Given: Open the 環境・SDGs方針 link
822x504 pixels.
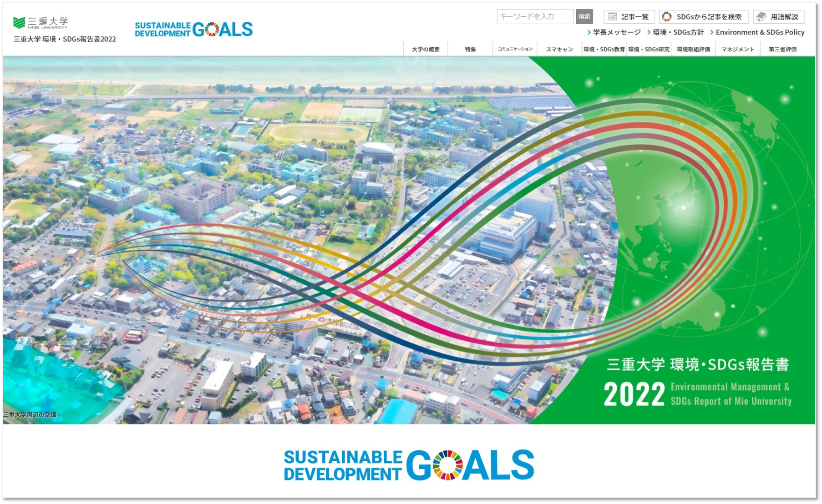Looking at the screenshot, I should 678,32.
